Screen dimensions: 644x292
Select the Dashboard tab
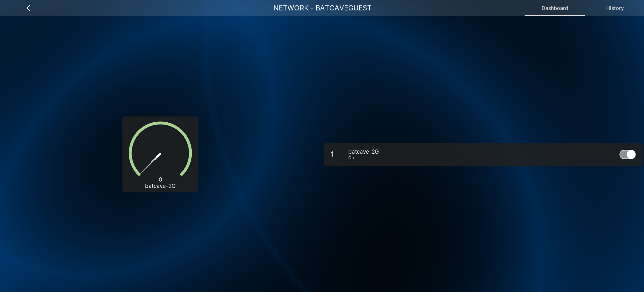[554, 8]
